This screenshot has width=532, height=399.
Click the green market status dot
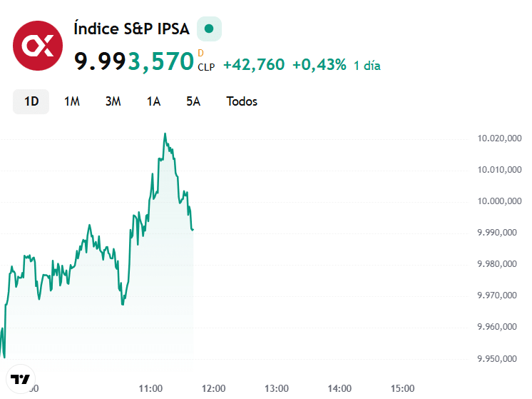coord(209,29)
